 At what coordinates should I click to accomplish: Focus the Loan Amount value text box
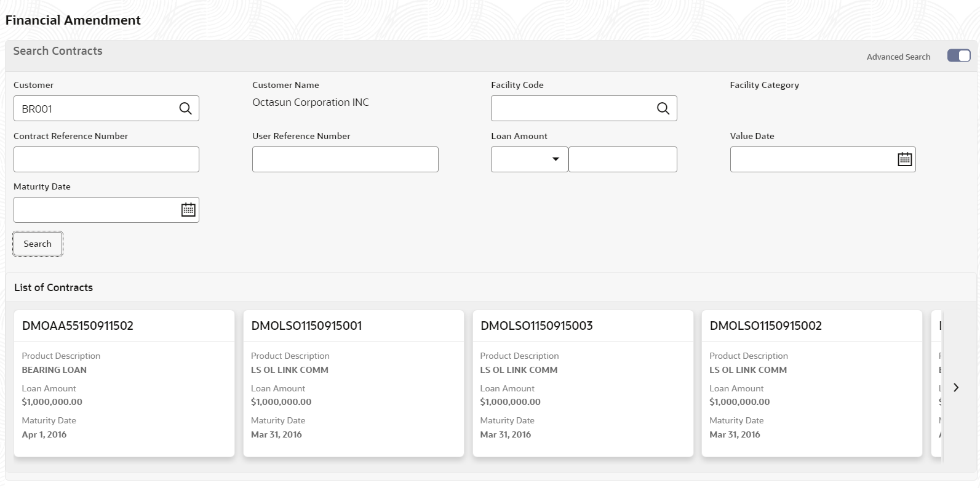pyautogui.click(x=623, y=159)
